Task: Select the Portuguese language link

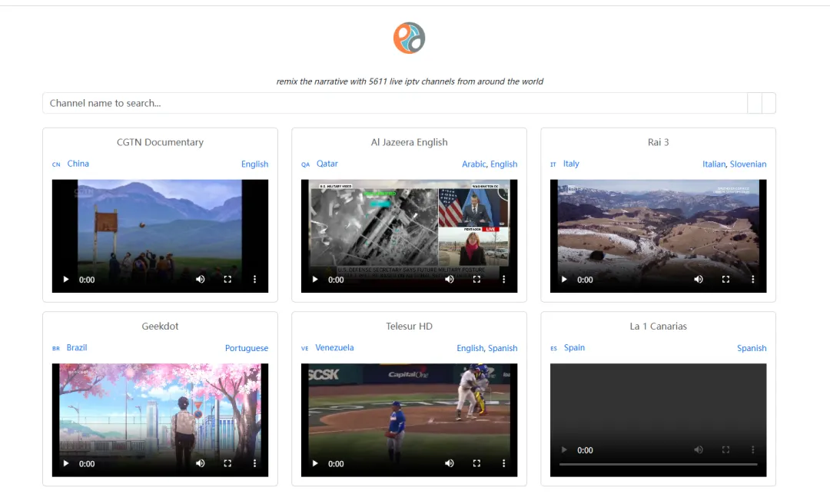Action: (x=247, y=348)
